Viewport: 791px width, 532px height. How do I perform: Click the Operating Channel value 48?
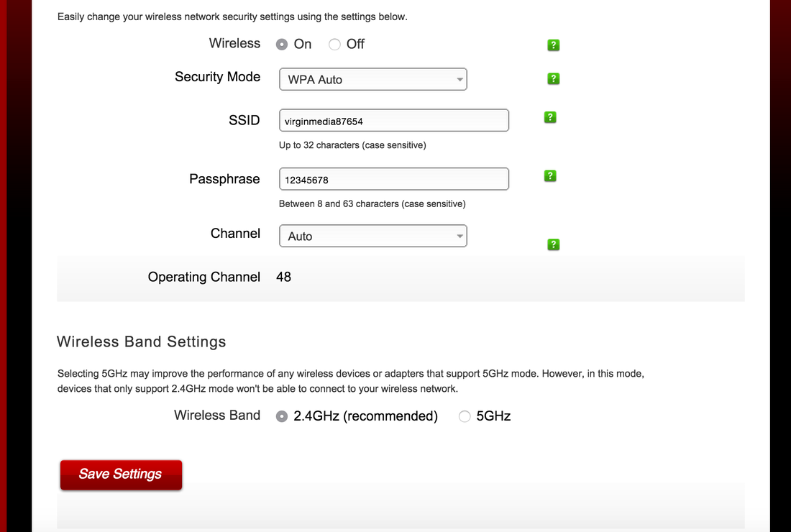[x=283, y=277]
